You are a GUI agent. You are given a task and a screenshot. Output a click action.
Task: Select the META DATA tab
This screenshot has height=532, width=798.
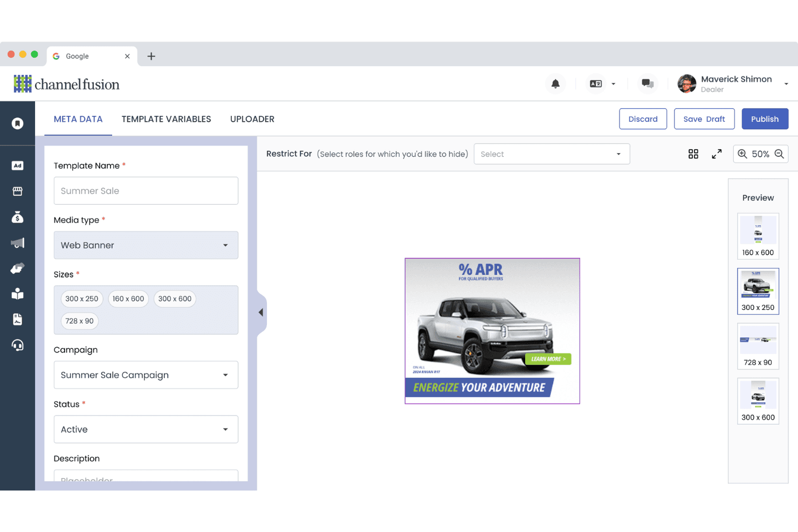pos(78,119)
